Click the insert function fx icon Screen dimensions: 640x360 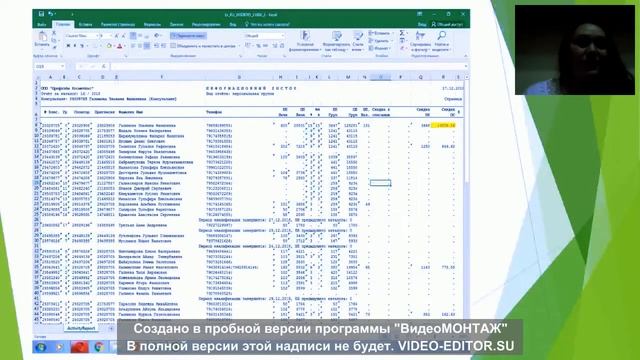104,66
